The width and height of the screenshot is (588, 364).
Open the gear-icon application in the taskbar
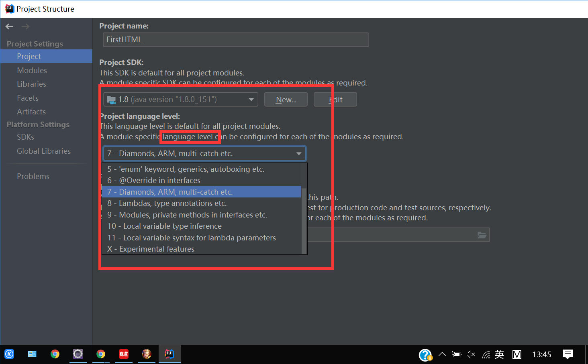tap(78, 354)
